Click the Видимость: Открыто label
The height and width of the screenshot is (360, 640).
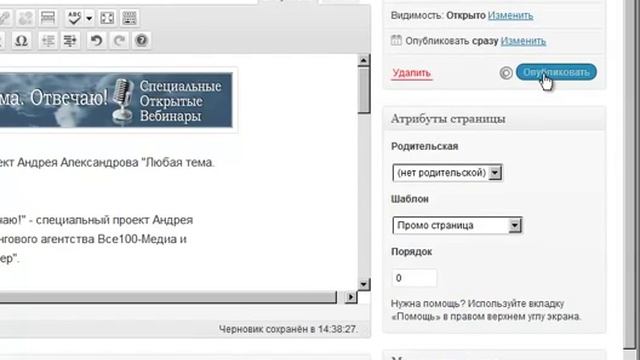(438, 16)
